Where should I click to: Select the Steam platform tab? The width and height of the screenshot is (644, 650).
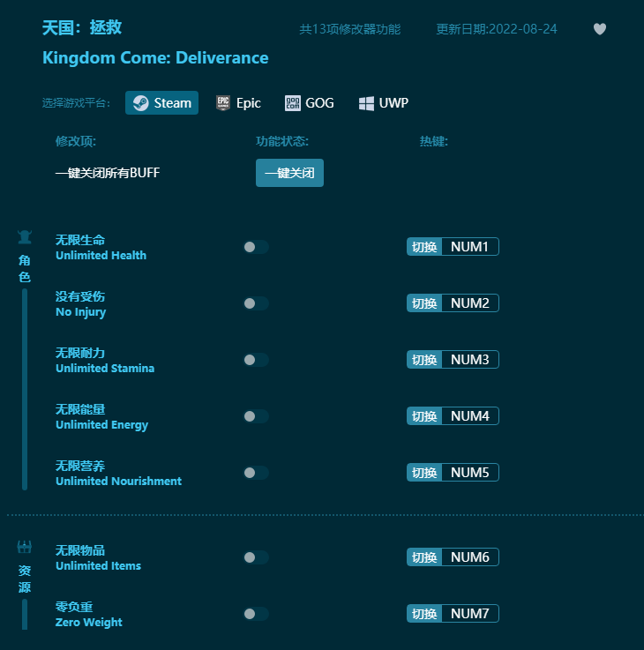point(161,103)
